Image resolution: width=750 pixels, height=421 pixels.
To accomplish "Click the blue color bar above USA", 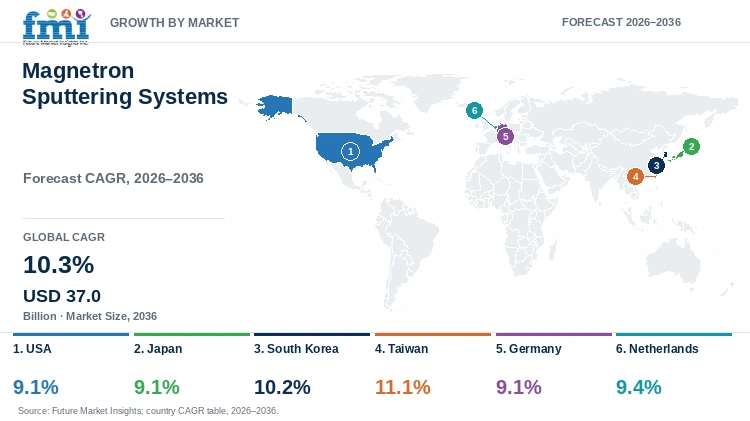I will point(71,334).
